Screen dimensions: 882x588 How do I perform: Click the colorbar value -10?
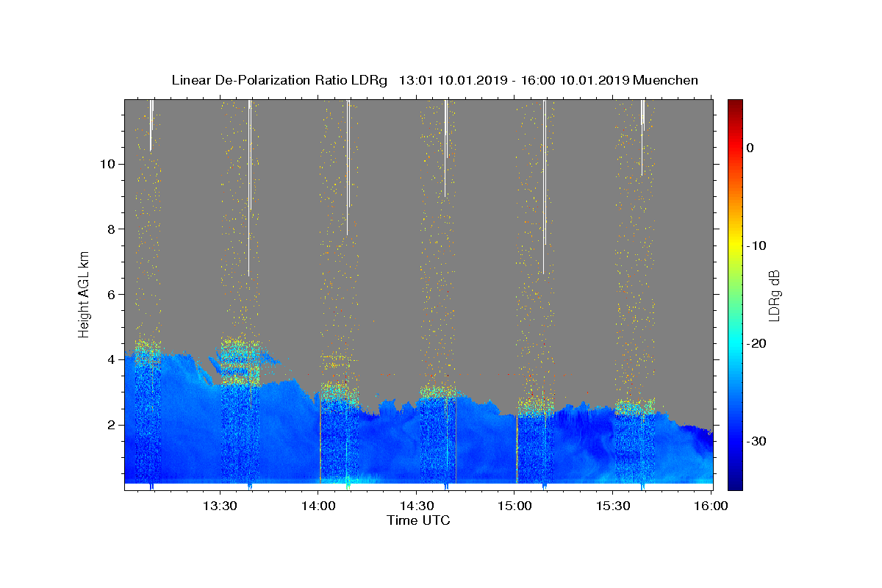tap(758, 245)
